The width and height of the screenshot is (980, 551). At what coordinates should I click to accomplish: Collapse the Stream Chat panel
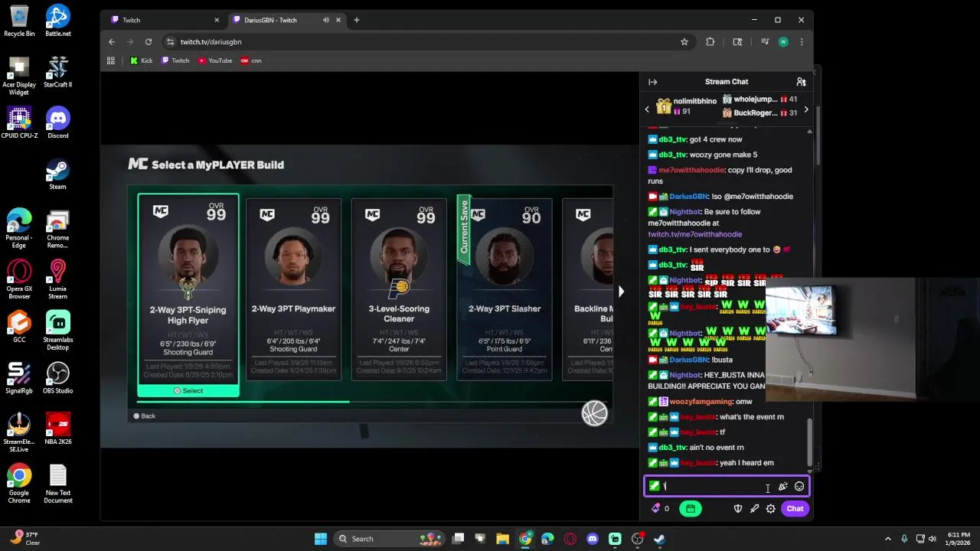(x=653, y=82)
